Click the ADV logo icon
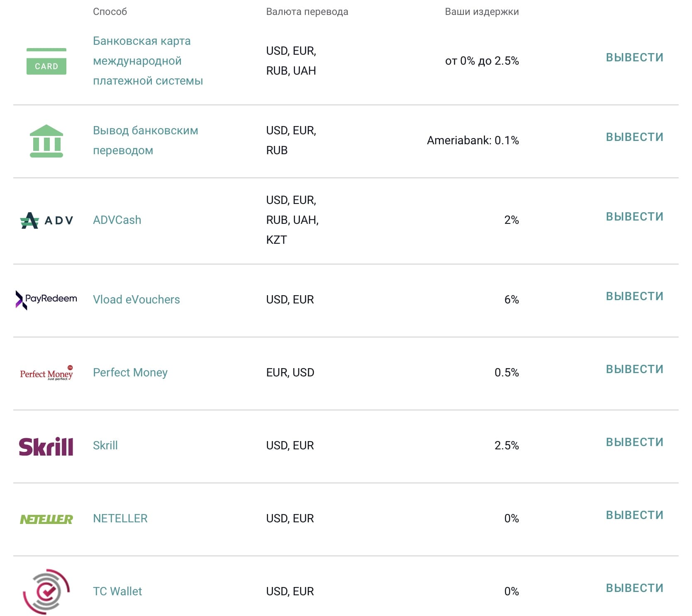The image size is (692, 616). 46,220
